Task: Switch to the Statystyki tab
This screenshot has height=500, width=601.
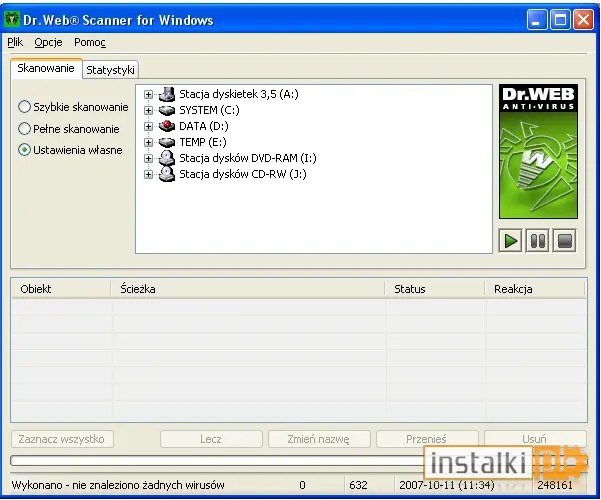Action: pos(110,70)
